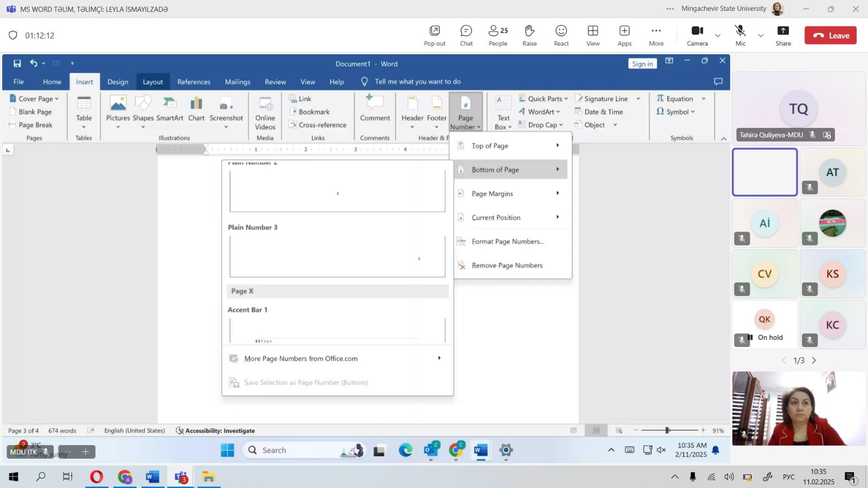Raise your hand in the meeting

(x=529, y=36)
